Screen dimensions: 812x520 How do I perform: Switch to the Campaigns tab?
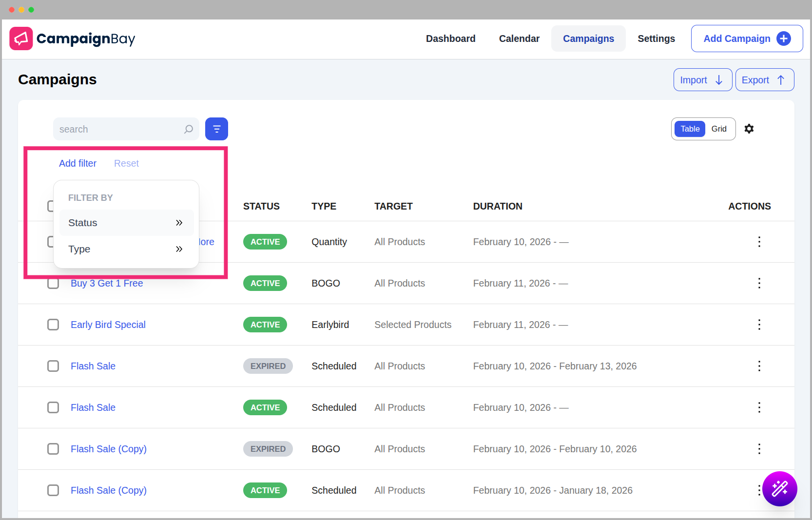pos(588,39)
